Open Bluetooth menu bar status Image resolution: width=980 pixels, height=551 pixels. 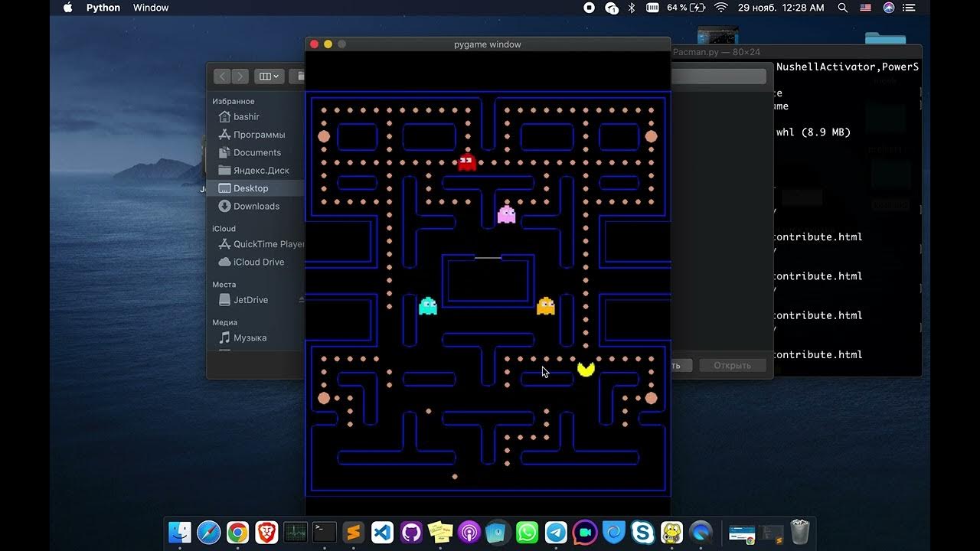click(632, 8)
